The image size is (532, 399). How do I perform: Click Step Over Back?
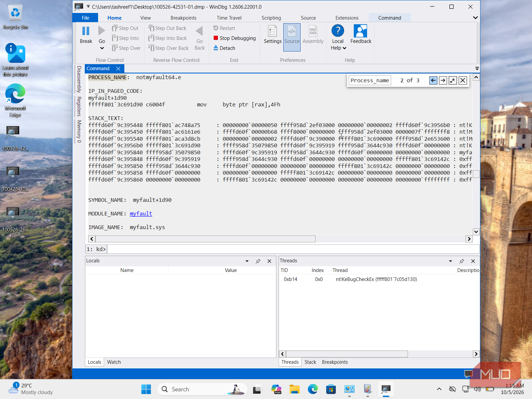click(169, 48)
